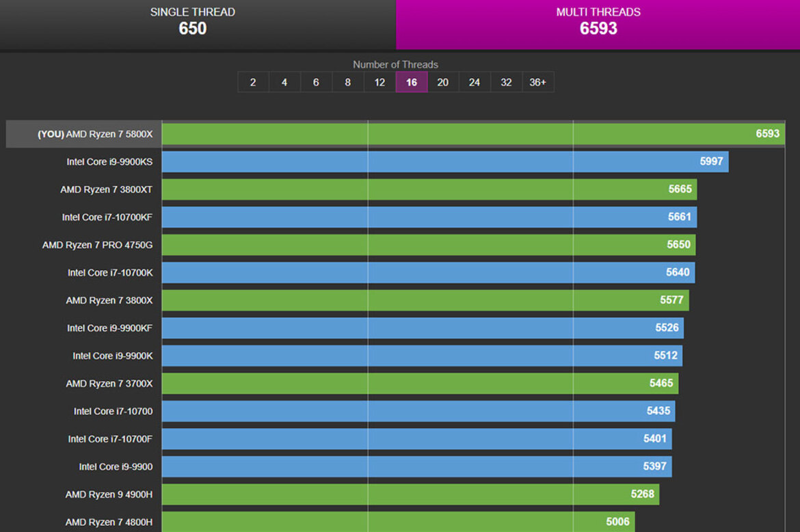Screen dimensions: 800x532
Task: Click the blue bar scoring 5640
Action: pyautogui.click(x=428, y=272)
